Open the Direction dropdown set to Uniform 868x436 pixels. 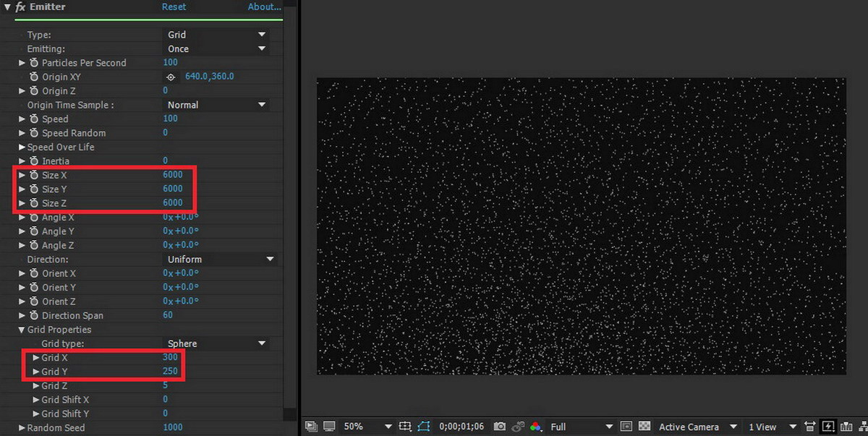[x=220, y=260]
